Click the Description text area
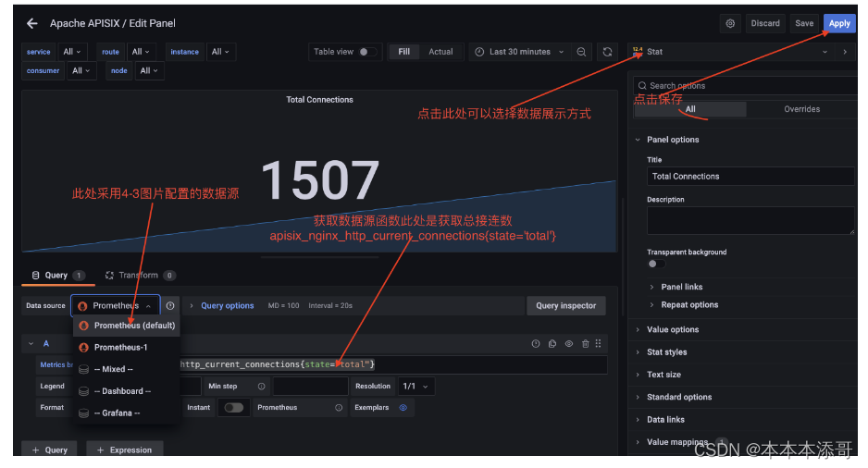This screenshot has height=468, width=868. pos(750,221)
